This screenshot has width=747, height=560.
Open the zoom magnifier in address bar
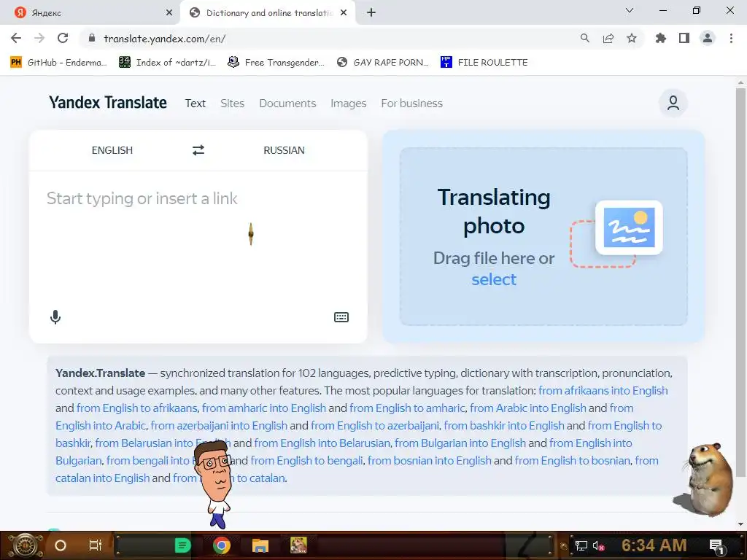point(585,38)
